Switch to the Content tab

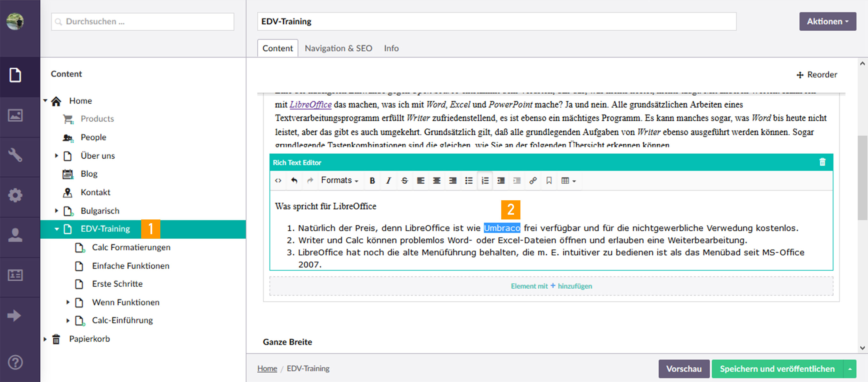[x=278, y=48]
